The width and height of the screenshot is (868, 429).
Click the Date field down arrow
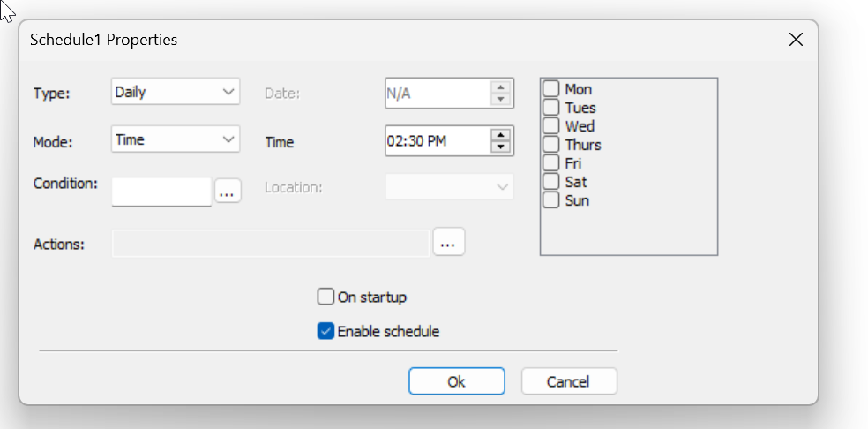[500, 99]
